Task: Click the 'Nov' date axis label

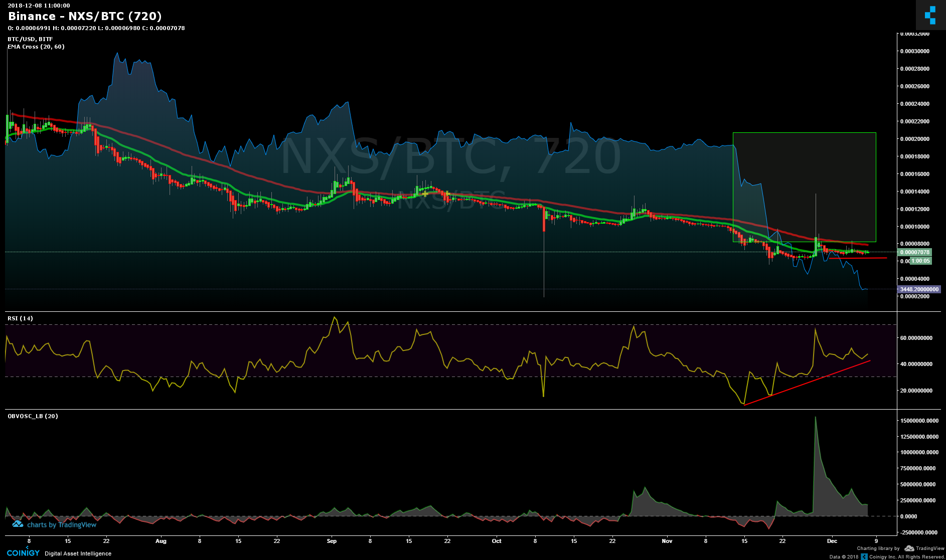Action: coord(667,541)
